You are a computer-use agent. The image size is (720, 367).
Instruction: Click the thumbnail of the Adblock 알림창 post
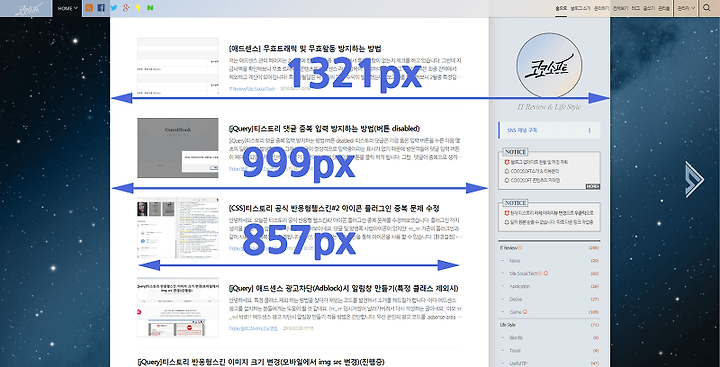tap(178, 307)
